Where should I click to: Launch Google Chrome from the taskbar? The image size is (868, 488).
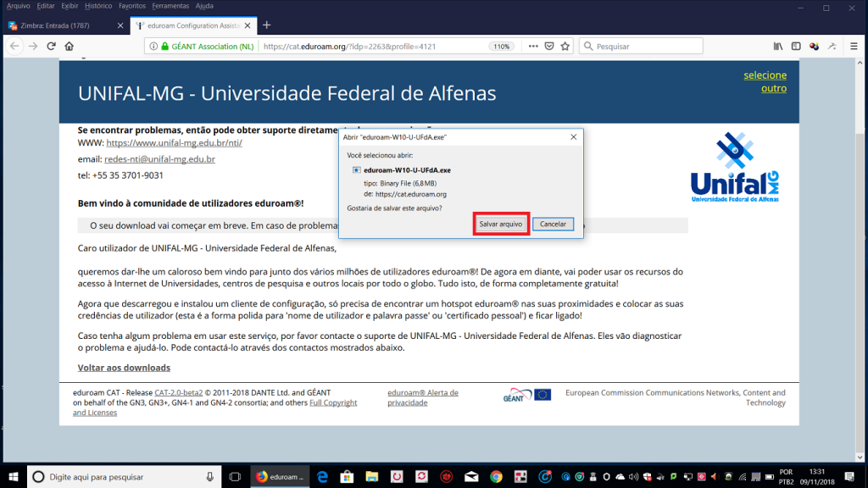(496, 476)
